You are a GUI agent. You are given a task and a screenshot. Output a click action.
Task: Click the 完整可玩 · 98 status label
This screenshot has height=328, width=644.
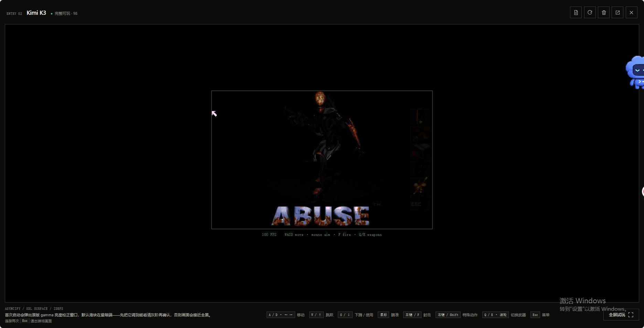point(66,13)
